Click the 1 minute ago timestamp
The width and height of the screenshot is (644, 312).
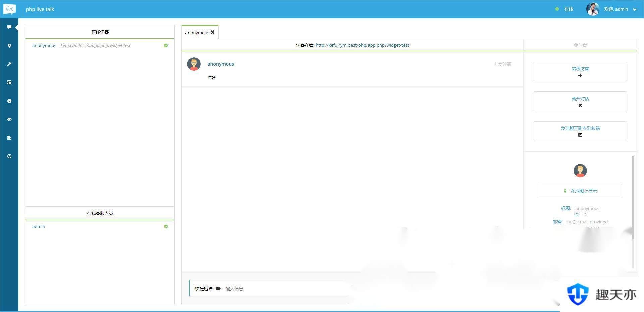502,64
